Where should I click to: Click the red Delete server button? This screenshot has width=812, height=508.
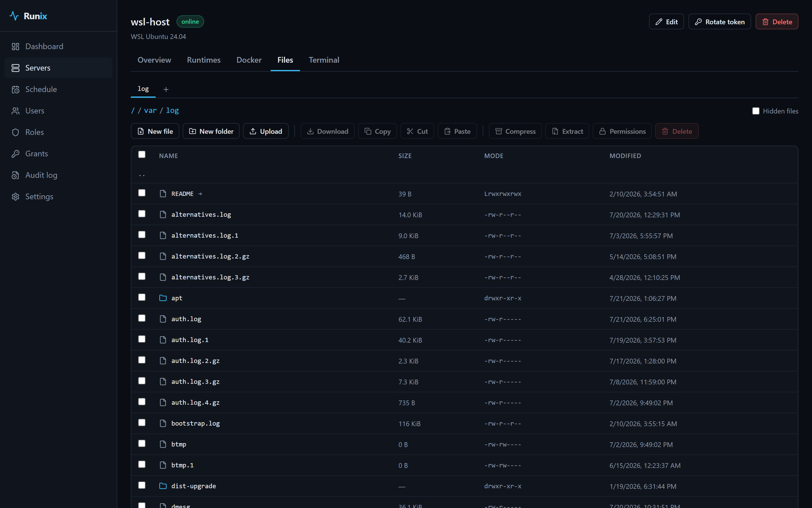777,22
